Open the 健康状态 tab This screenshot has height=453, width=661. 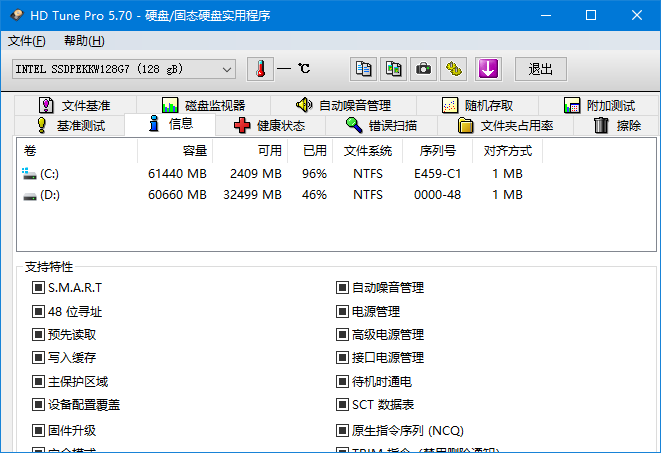click(270, 126)
